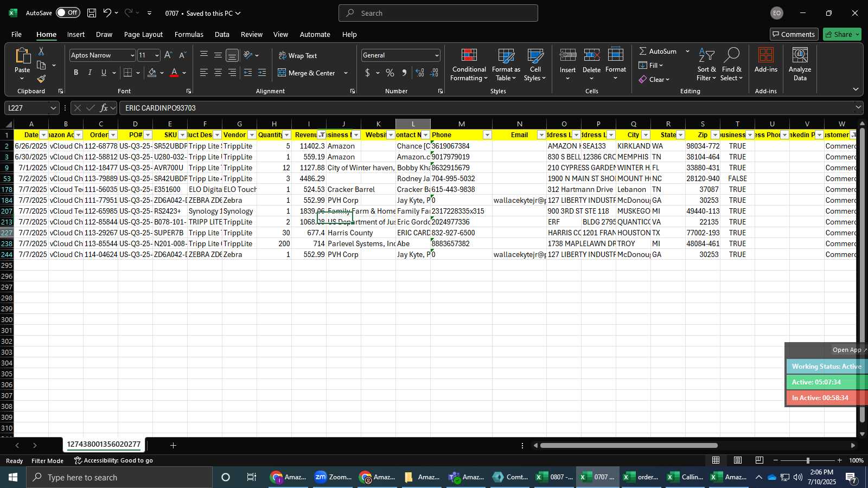The width and height of the screenshot is (868, 488).
Task: Open the font size dropdown
Action: 157,55
